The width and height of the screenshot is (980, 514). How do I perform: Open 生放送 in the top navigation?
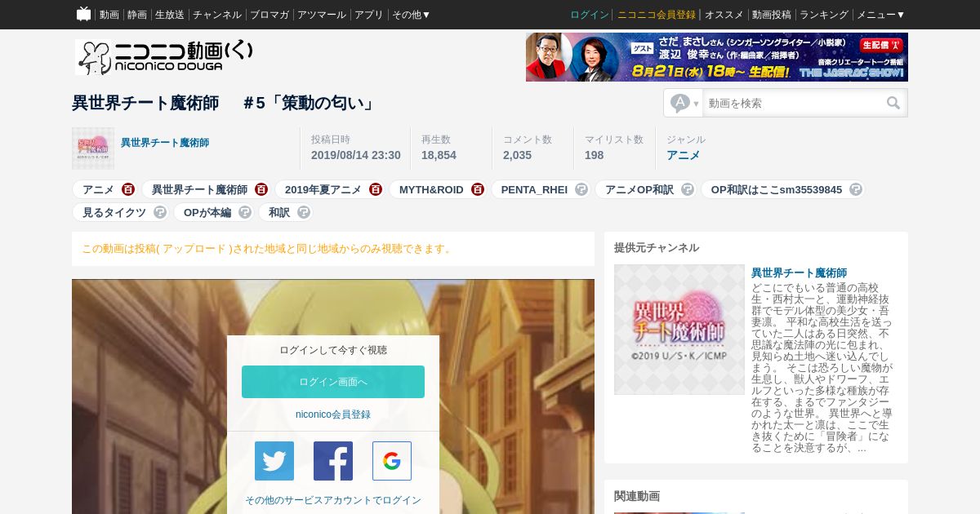point(170,15)
